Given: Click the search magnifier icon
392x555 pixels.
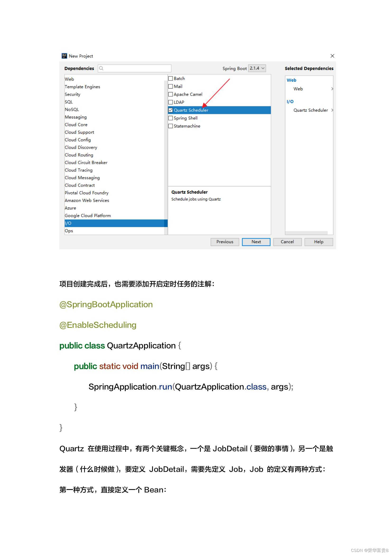Looking at the screenshot, I should point(102,68).
